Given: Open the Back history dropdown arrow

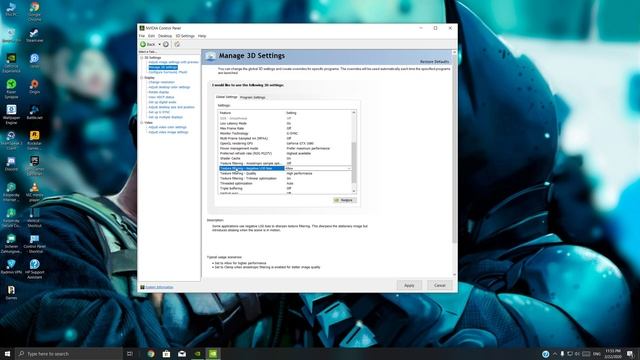Looking at the screenshot, I should (159, 44).
